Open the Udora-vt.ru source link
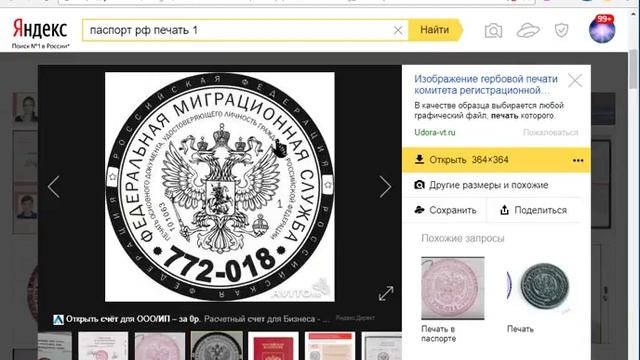Image resolution: width=640 pixels, height=360 pixels. pyautogui.click(x=435, y=132)
